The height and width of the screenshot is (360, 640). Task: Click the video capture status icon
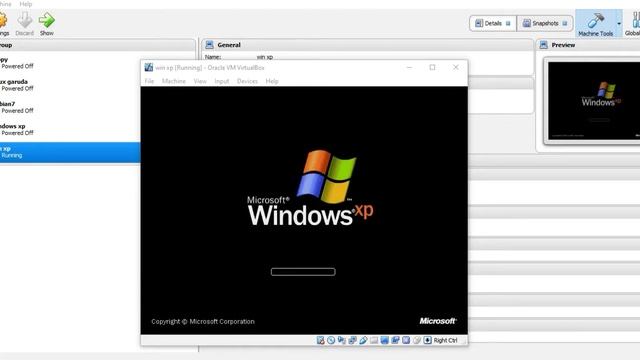(395, 340)
